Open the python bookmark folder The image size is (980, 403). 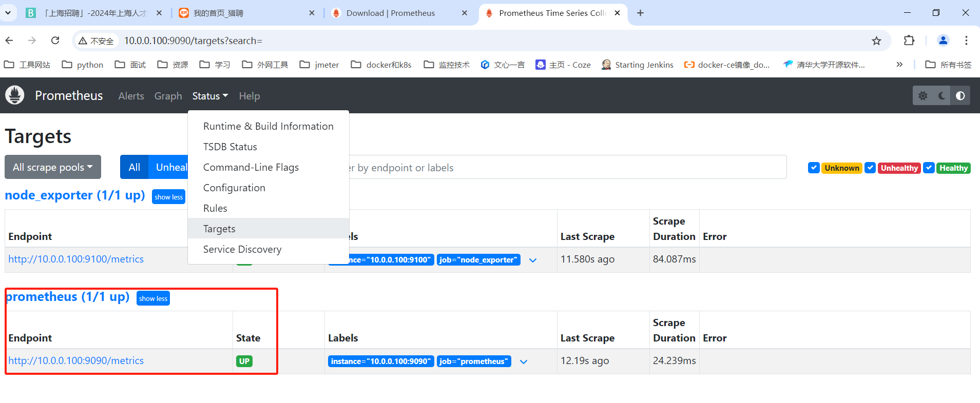click(x=83, y=65)
